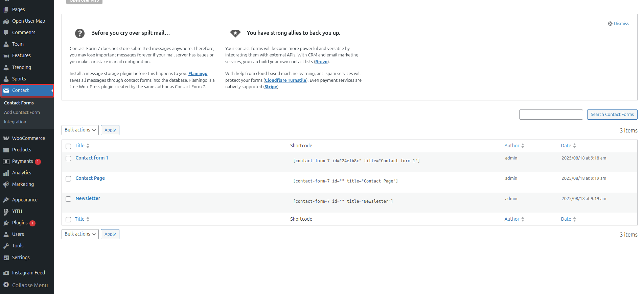Select the Contact form 1 shortcode text
Screen dimensions: 644x294
click(356, 161)
